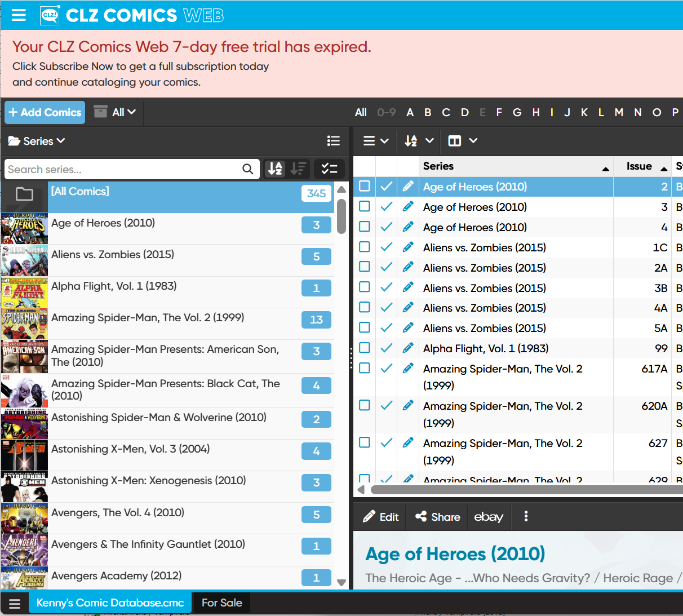683x616 pixels.
Task: Sort series alphabetically A-Z
Action: [276, 169]
